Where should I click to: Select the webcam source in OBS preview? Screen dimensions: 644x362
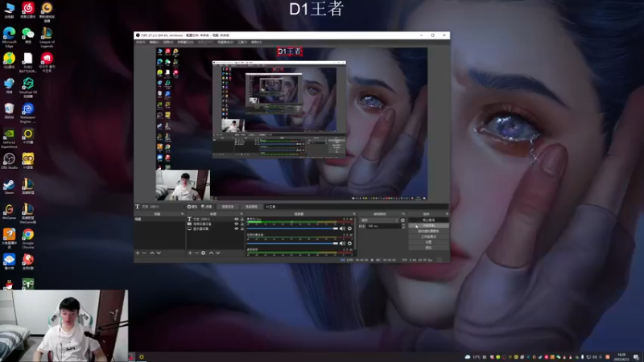(x=183, y=185)
